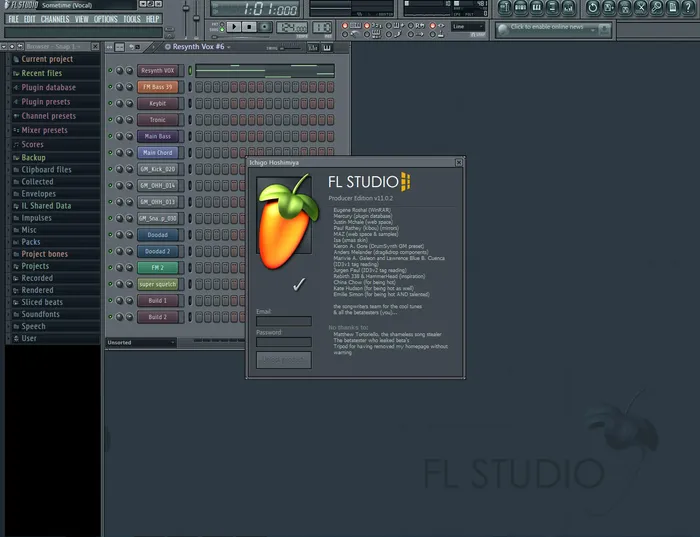The width and height of the screenshot is (700, 537).
Task: Click the online news download icon
Action: pyautogui.click(x=604, y=29)
